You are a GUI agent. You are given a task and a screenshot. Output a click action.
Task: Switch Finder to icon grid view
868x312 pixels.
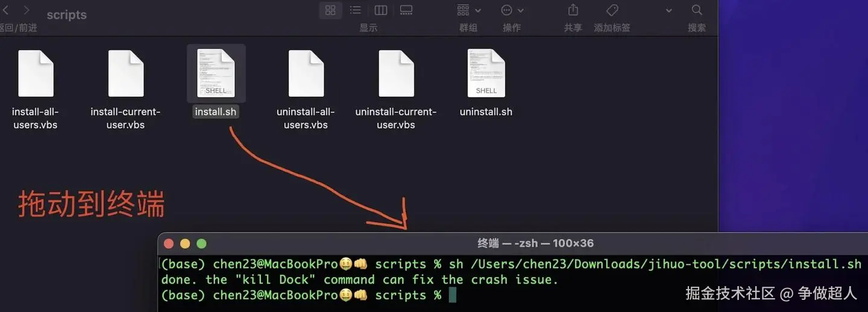click(330, 10)
